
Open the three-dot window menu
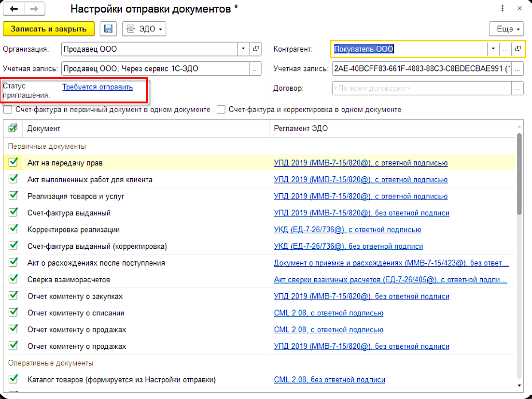[x=503, y=9]
